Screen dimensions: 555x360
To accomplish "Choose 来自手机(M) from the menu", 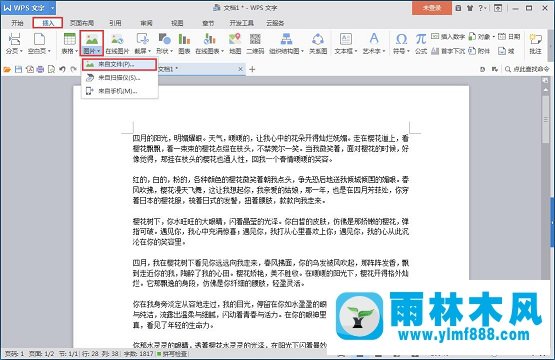I will 119,91.
